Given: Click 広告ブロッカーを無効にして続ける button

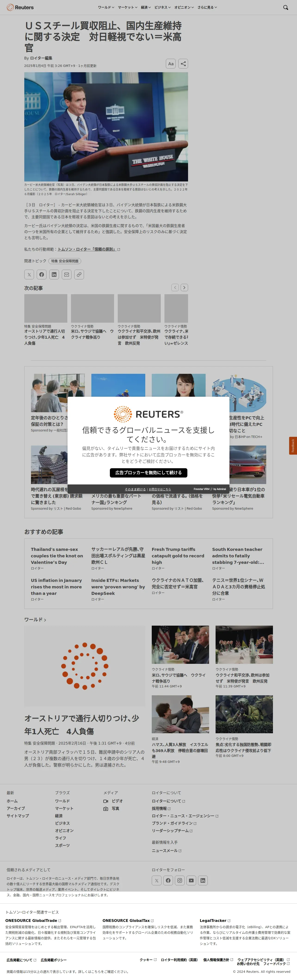Looking at the screenshot, I should point(148,472).
